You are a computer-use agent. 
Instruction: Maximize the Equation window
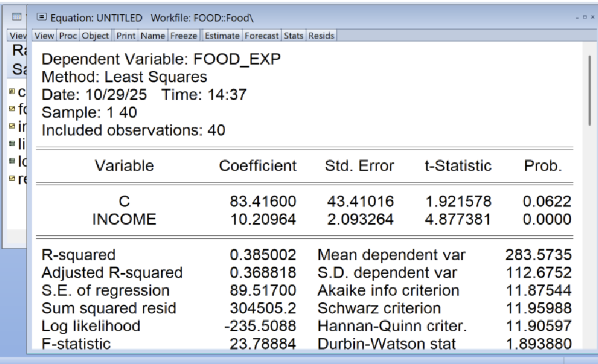pyautogui.click(x=585, y=17)
